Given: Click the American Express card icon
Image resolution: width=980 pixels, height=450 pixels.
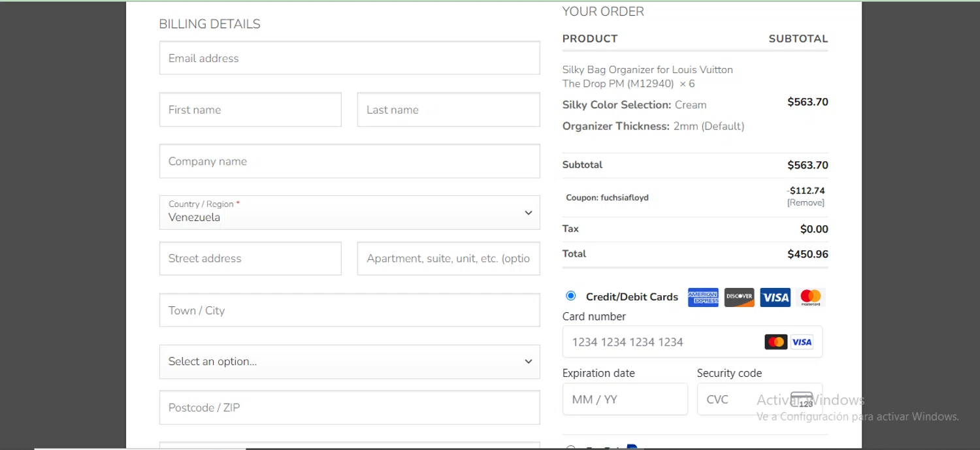Looking at the screenshot, I should (x=703, y=297).
